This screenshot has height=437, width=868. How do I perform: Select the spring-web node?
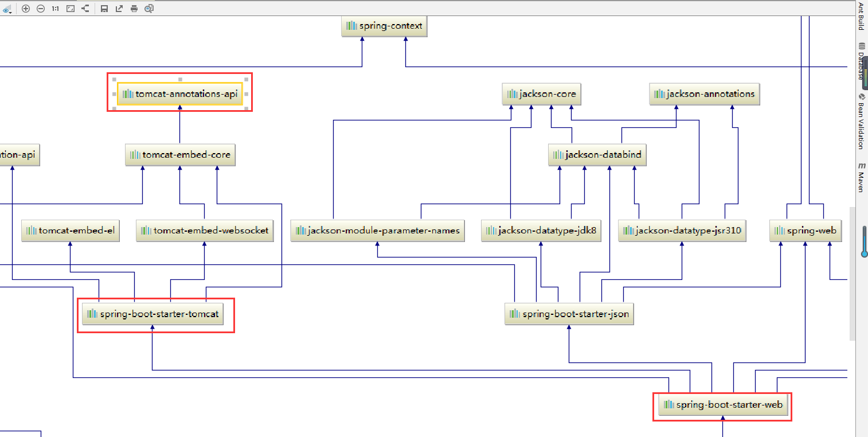pyautogui.click(x=806, y=231)
